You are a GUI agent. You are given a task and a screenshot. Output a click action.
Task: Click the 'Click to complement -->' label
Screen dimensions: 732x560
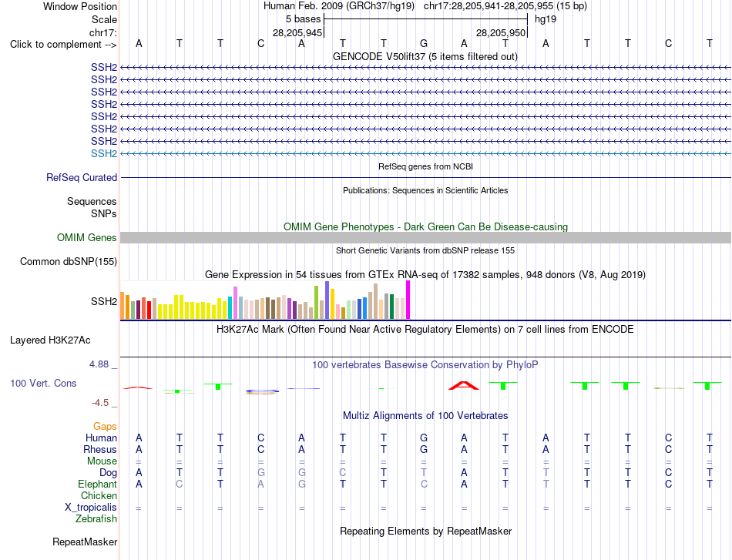[x=63, y=45]
